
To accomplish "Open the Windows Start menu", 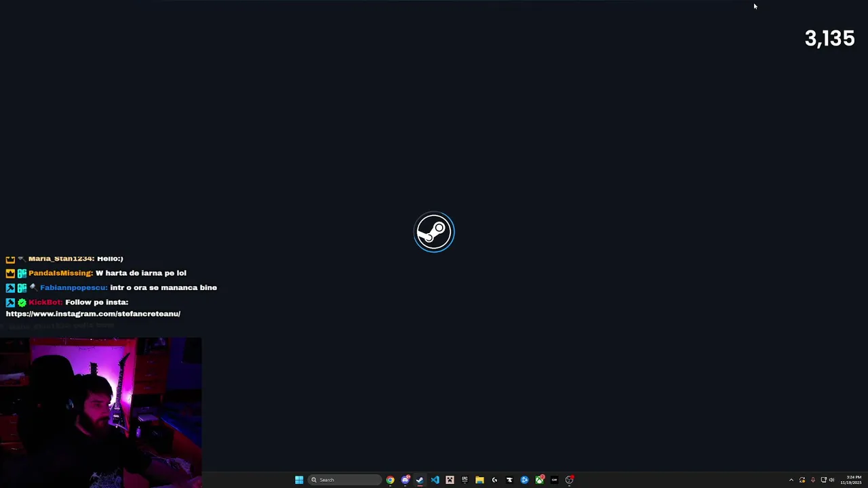I will coord(299,480).
